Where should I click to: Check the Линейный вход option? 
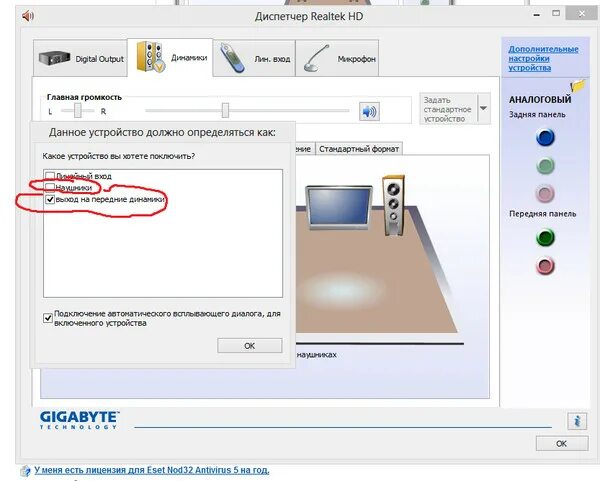pos(50,176)
